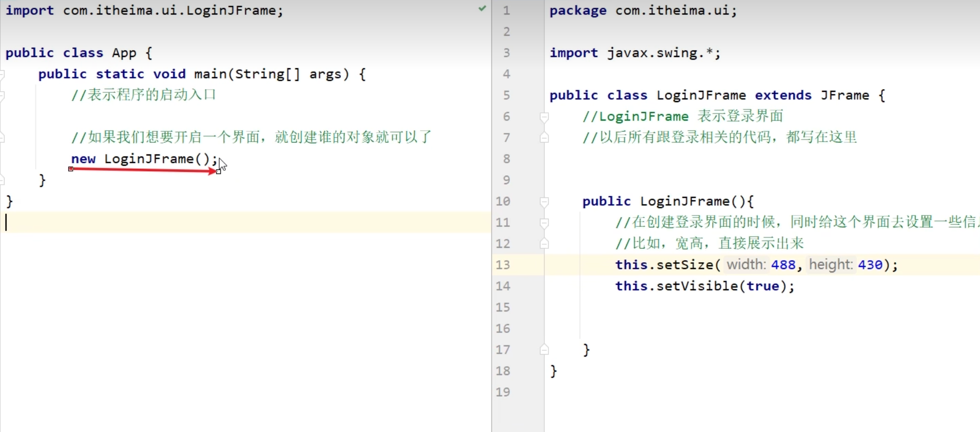Fold the comment starting on line 11

544,223
